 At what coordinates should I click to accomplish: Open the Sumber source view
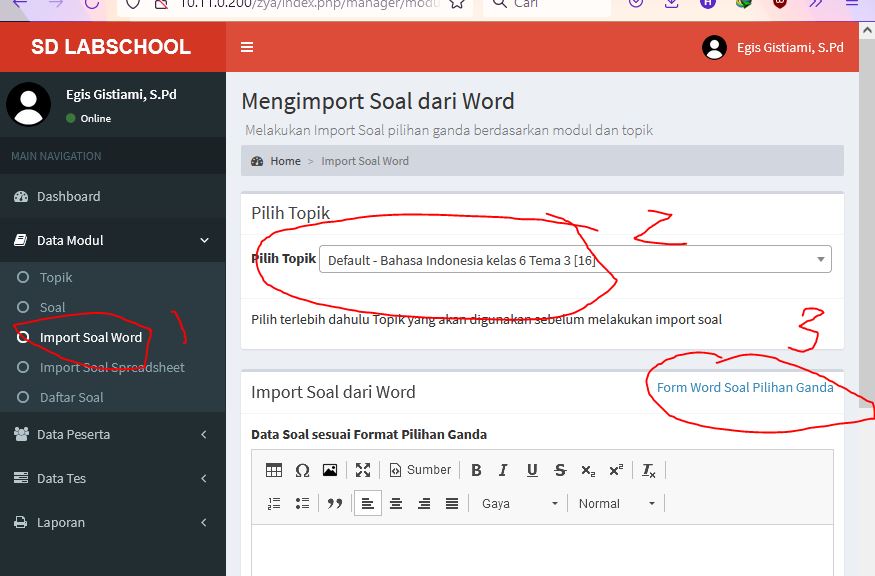point(420,470)
